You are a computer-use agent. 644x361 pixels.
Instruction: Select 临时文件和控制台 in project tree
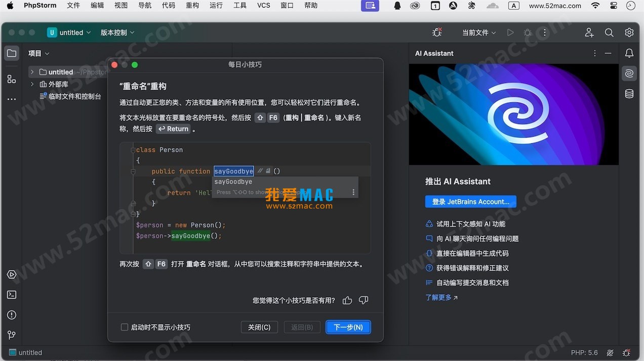pos(71,96)
